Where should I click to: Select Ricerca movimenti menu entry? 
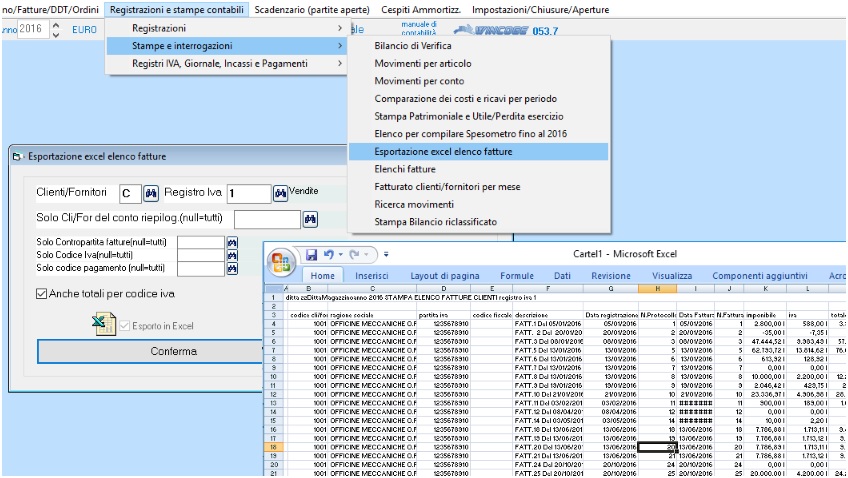click(479, 204)
